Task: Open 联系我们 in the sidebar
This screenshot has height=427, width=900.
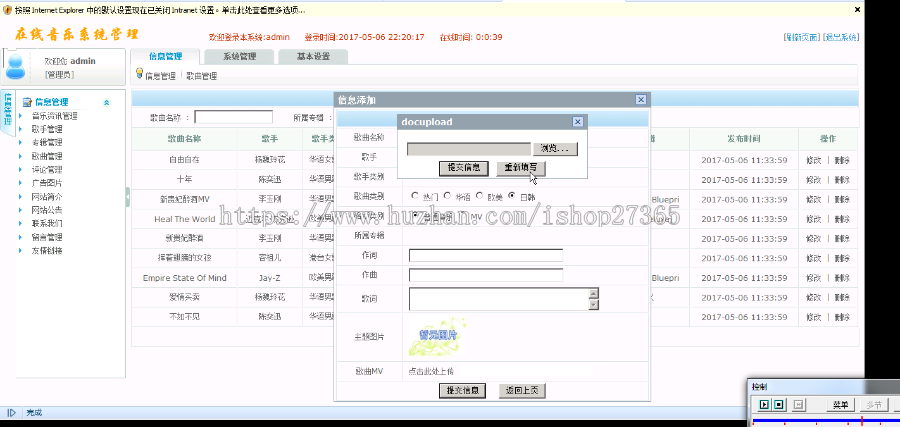Action: pos(47,224)
